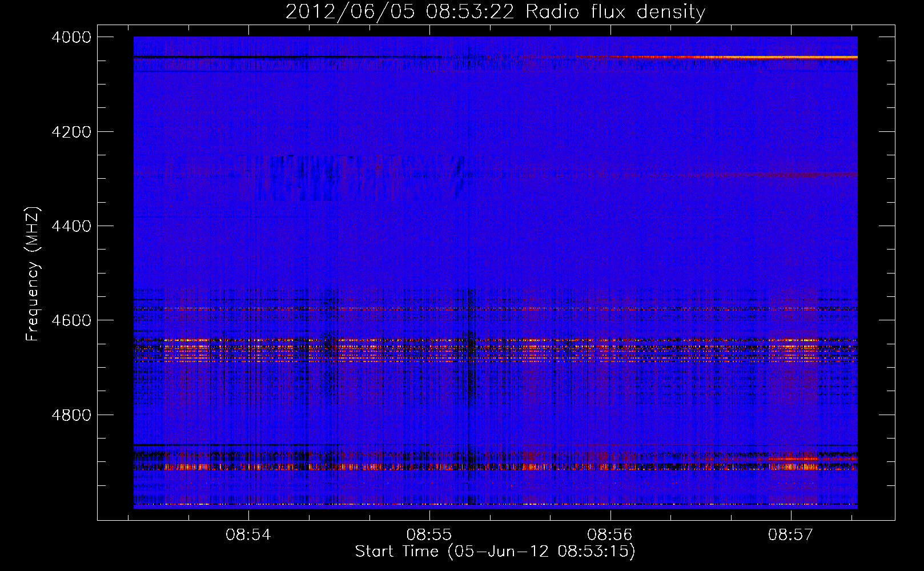Select the 4800 frequency tick label

[71, 415]
